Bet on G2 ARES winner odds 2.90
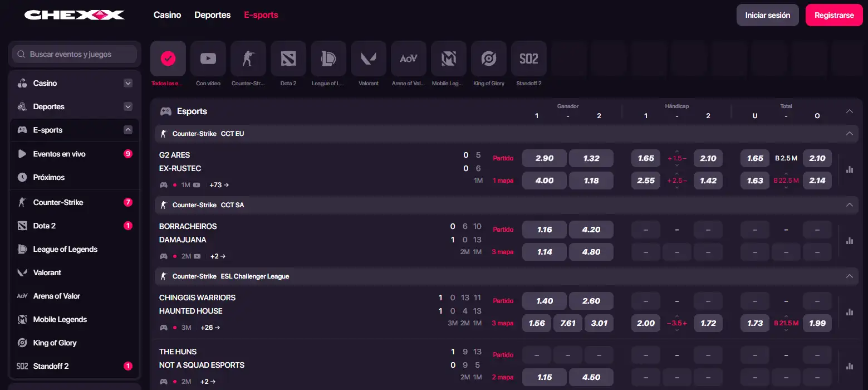The width and height of the screenshot is (868, 390). [x=545, y=158]
